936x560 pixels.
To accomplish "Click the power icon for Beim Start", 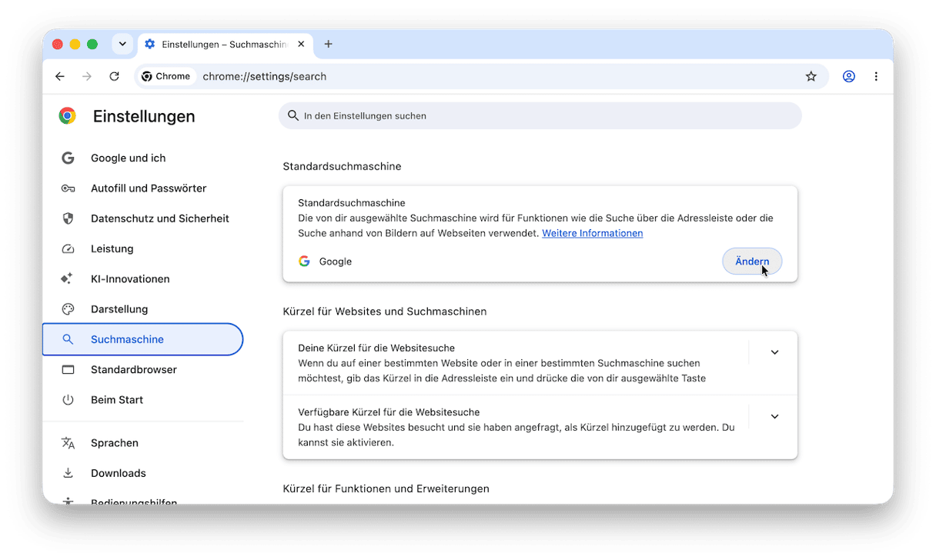I will click(x=68, y=400).
